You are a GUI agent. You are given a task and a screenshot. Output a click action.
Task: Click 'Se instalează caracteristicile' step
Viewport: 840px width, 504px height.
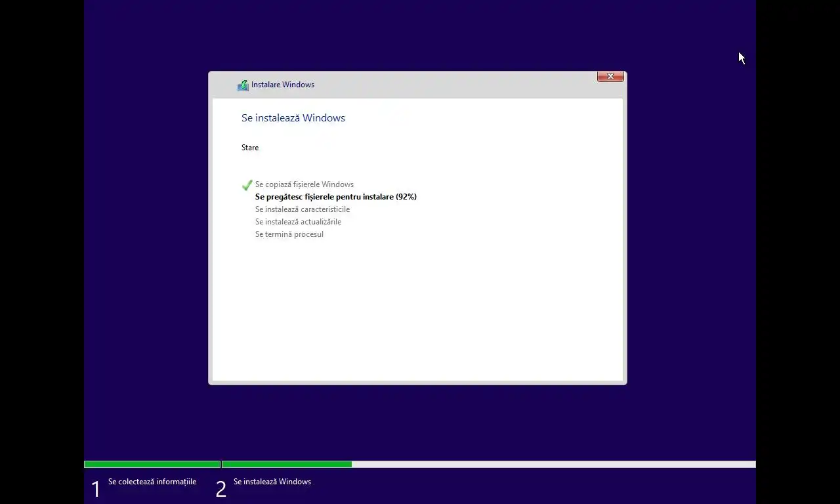click(x=303, y=209)
